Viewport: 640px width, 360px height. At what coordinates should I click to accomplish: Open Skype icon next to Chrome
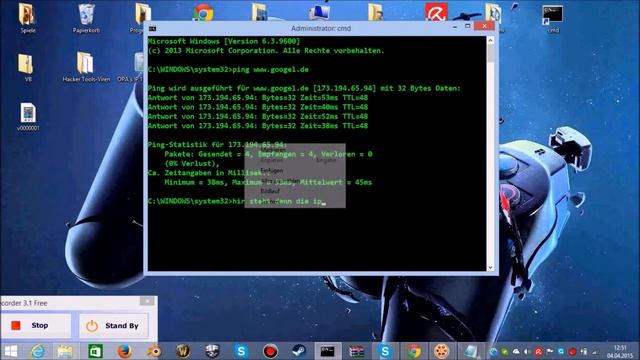click(385, 351)
